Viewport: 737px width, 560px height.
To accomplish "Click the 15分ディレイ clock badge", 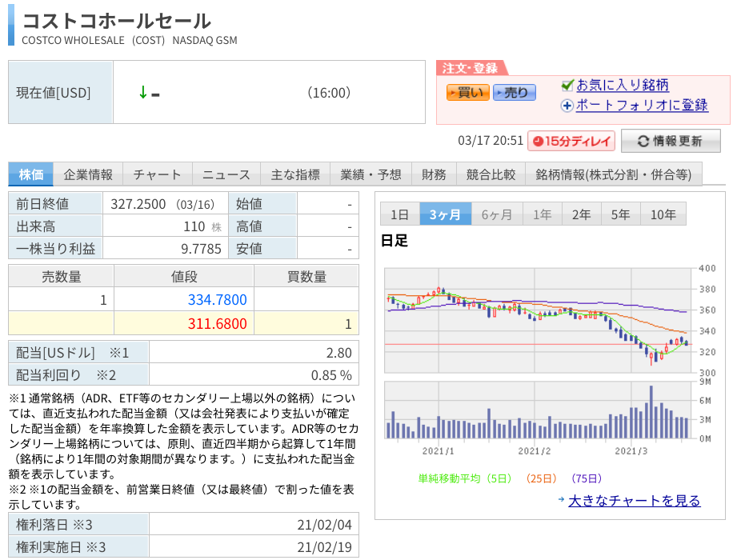I will tap(571, 141).
